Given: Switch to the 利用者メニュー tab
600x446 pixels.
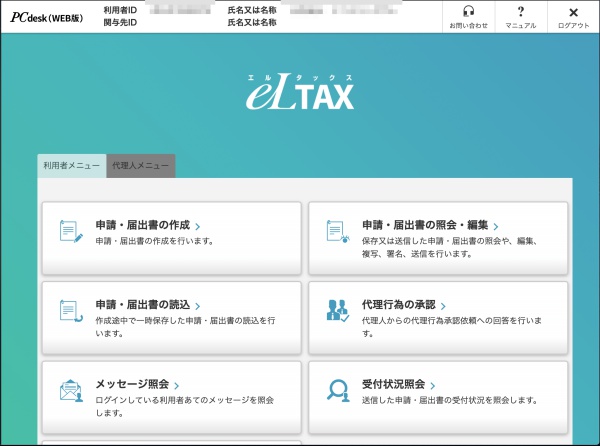Looking at the screenshot, I should coord(72,166).
